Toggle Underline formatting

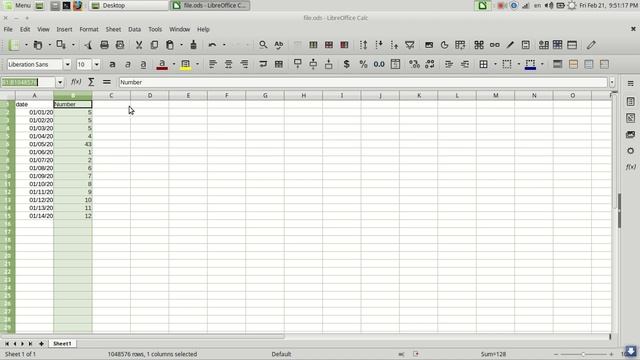(143, 64)
